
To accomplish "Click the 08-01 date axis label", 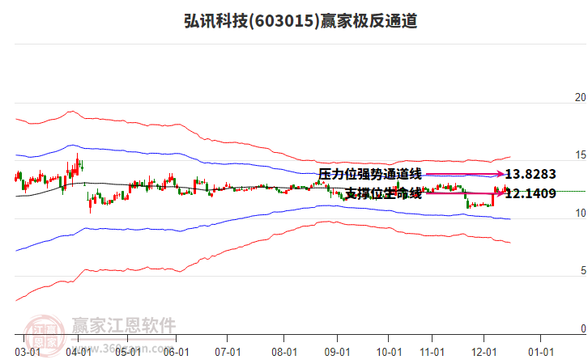I will point(284,353).
